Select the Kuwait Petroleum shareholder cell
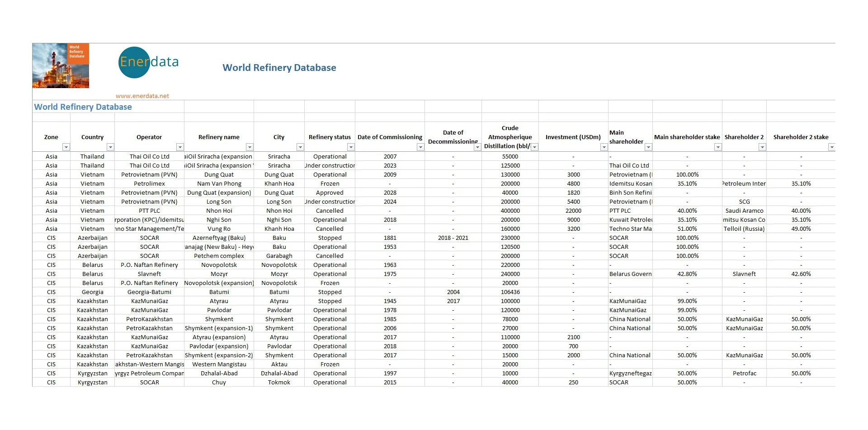 click(630, 220)
